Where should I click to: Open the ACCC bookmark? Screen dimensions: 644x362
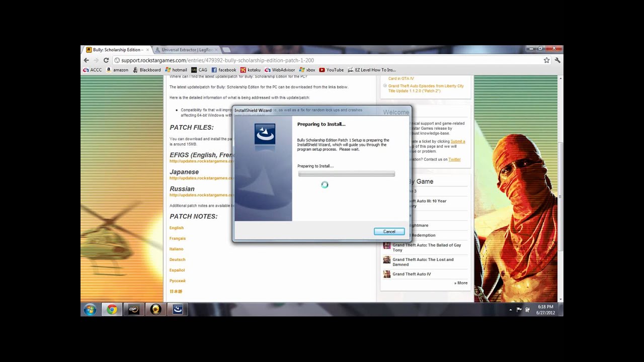[x=93, y=70]
